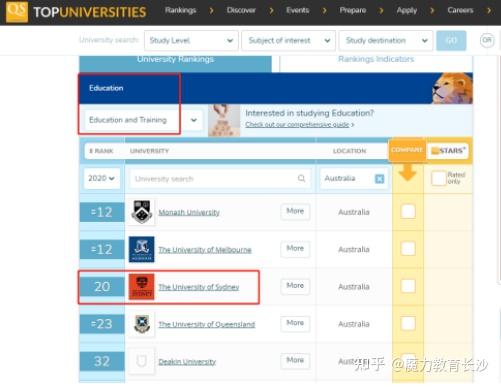The image size is (501, 387).
Task: Expand the arrow next to Rankings
Action: coord(211,11)
